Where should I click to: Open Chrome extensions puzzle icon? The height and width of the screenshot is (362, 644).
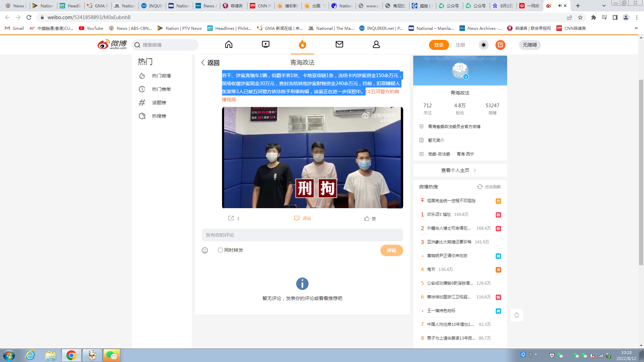594,17
